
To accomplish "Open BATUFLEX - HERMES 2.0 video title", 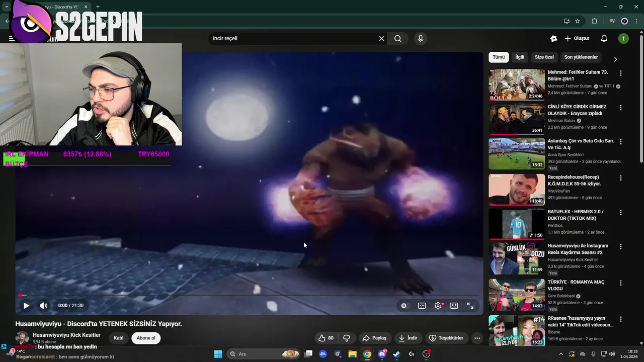I will pyautogui.click(x=576, y=215).
